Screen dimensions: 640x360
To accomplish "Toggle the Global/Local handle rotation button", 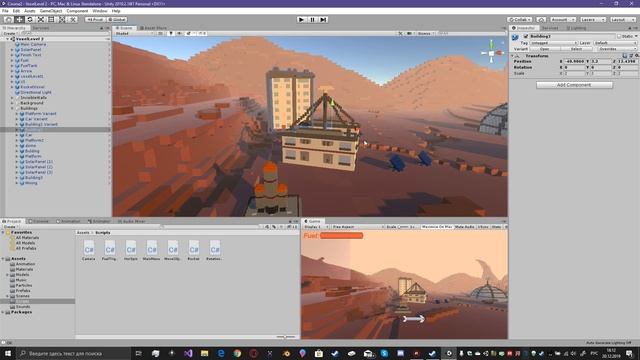I will [117, 19].
